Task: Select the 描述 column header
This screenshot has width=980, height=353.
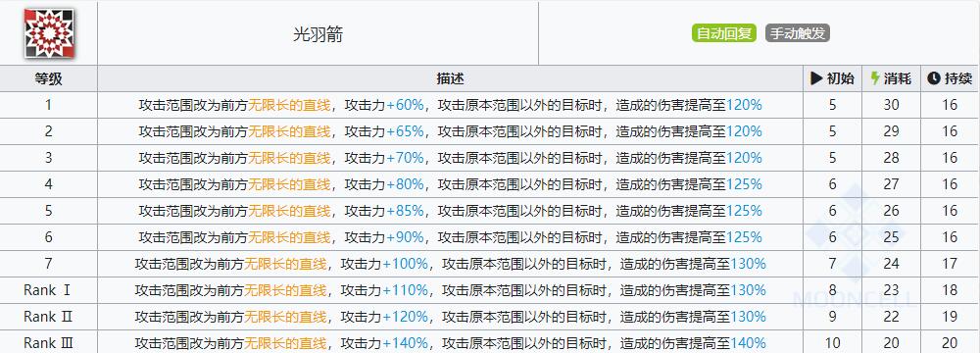Action: pyautogui.click(x=450, y=78)
